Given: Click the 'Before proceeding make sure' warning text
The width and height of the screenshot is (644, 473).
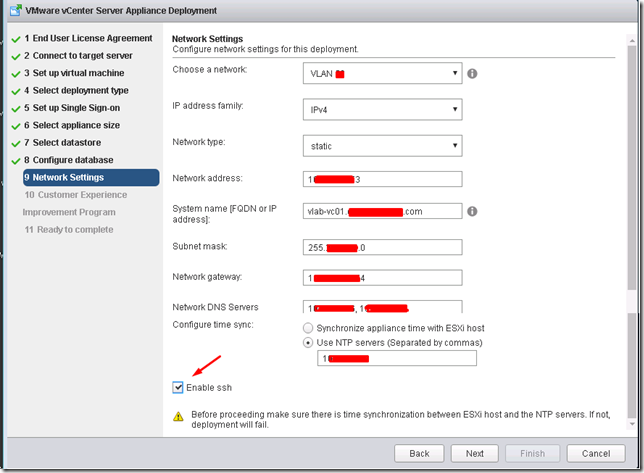Looking at the screenshot, I should click(400, 419).
